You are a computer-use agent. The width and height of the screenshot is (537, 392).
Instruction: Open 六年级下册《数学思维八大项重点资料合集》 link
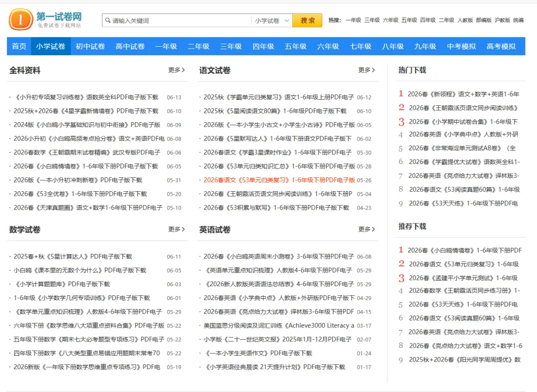[89, 325]
